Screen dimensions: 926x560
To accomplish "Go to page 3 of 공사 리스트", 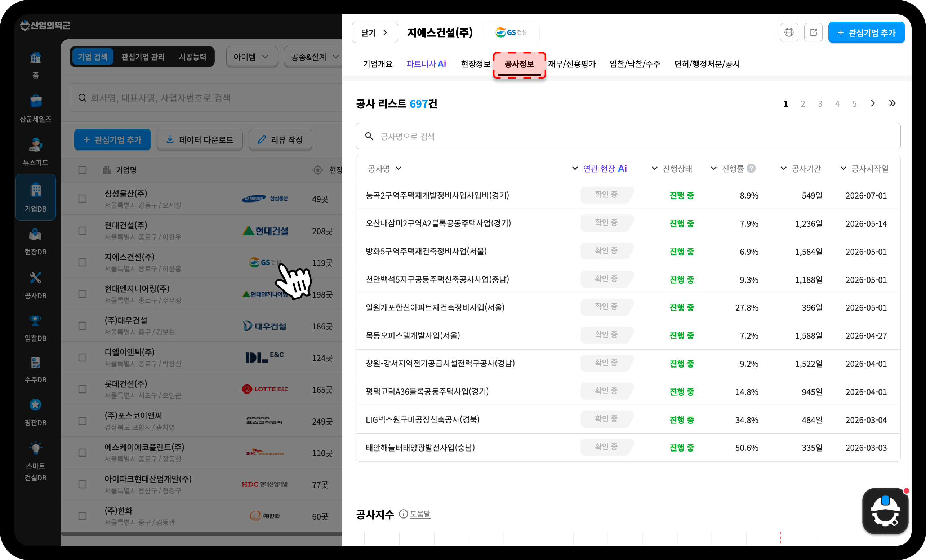I will tap(820, 104).
